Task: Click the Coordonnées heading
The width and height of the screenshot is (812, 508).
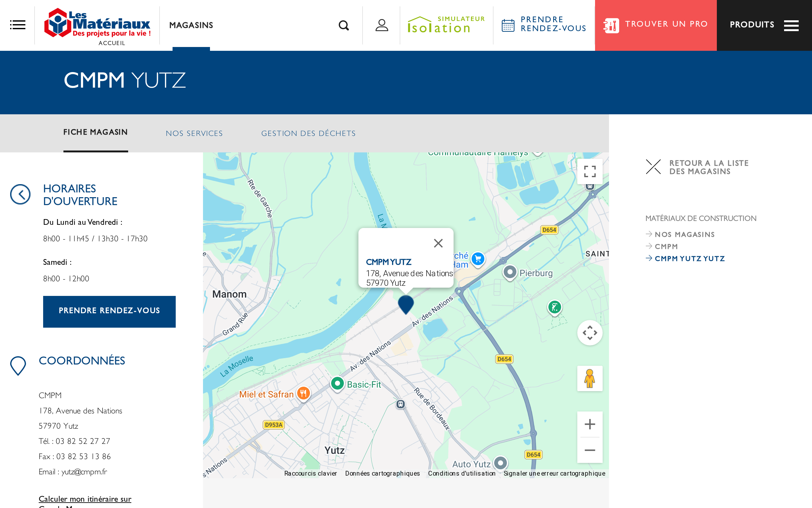Action: click(x=82, y=360)
